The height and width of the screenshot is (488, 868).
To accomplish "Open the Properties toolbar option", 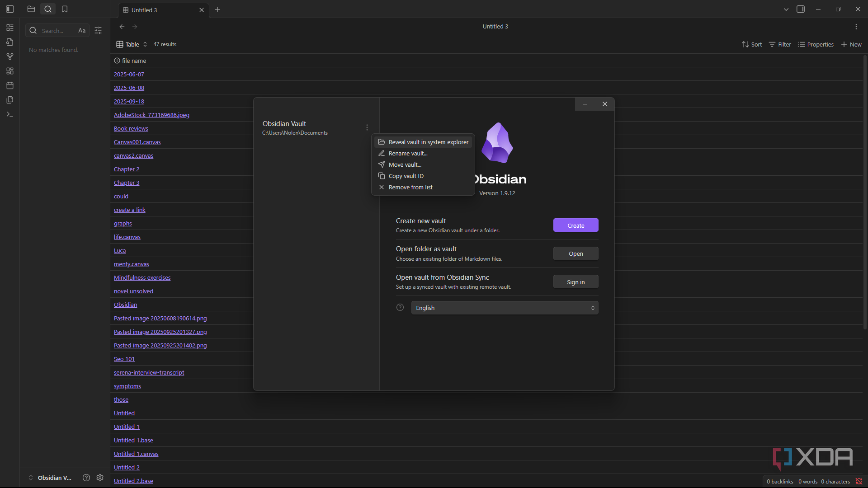I will click(x=816, y=44).
